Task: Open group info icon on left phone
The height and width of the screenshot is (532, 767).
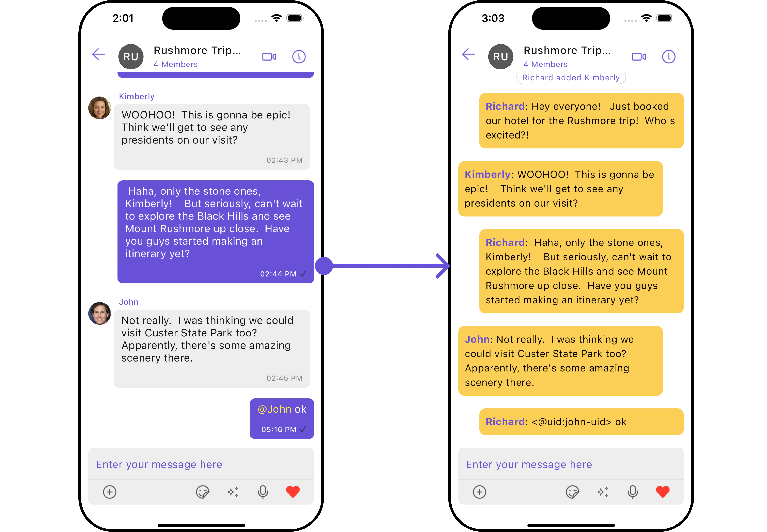Action: coord(299,57)
